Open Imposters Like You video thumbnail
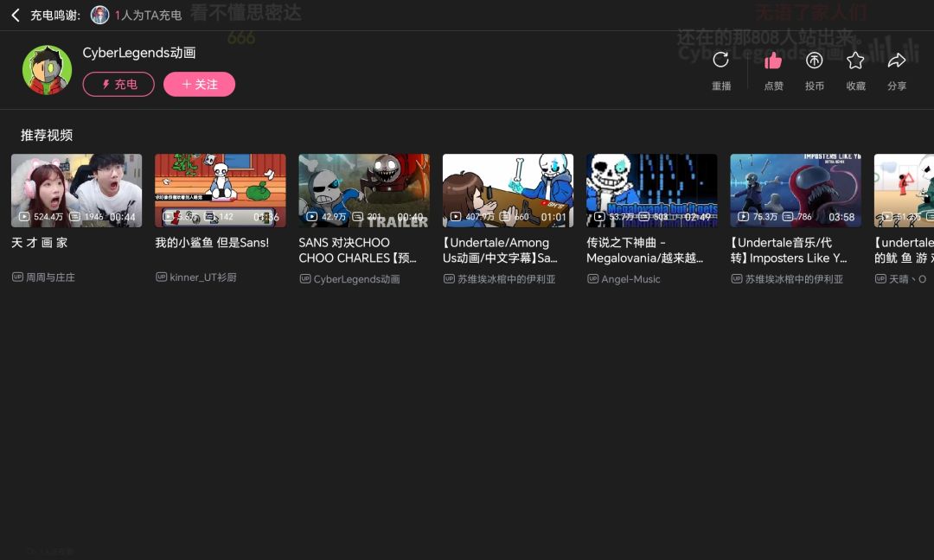This screenshot has height=560, width=934. [x=796, y=190]
